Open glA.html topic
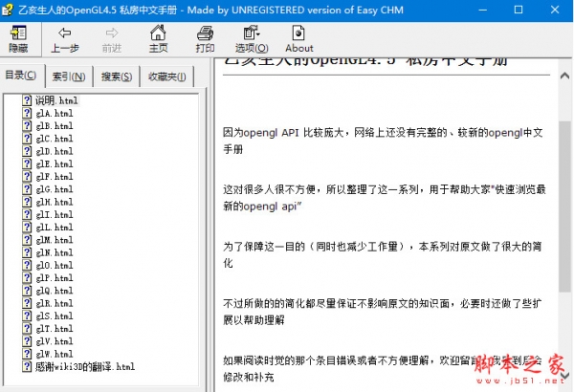Viewport: 574px width, 392px height. [55, 114]
